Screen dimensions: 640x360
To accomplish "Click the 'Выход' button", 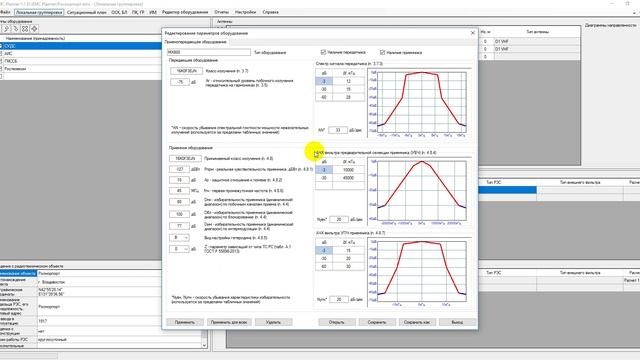I will coord(457,322).
